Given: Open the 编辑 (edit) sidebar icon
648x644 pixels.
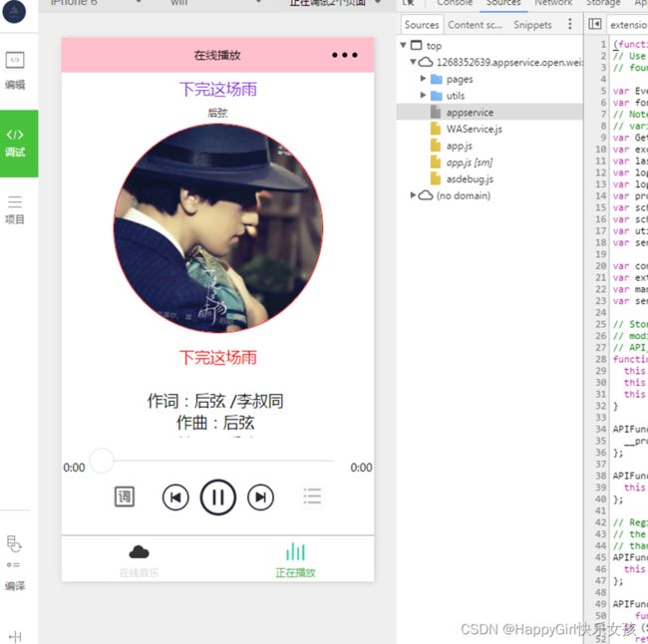Looking at the screenshot, I should pos(15,70).
